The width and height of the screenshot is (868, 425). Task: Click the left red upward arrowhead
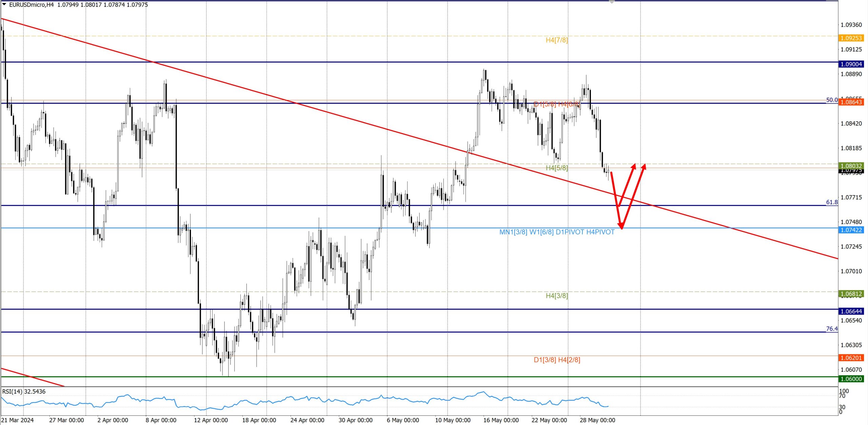point(634,166)
